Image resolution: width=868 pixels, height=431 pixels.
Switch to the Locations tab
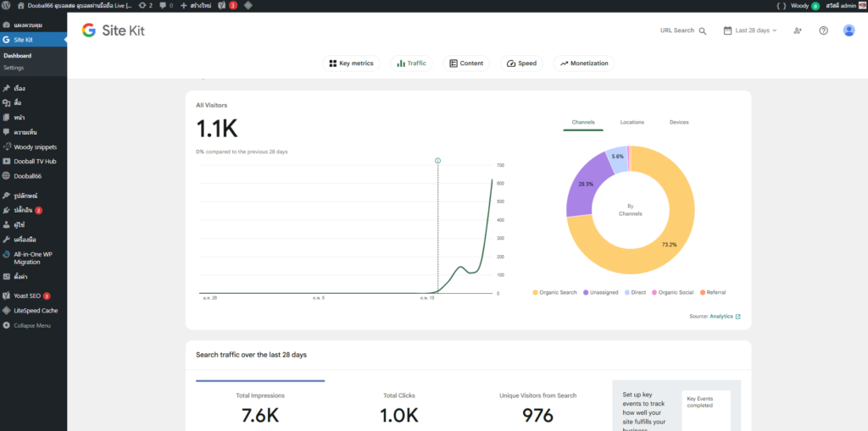[632, 122]
